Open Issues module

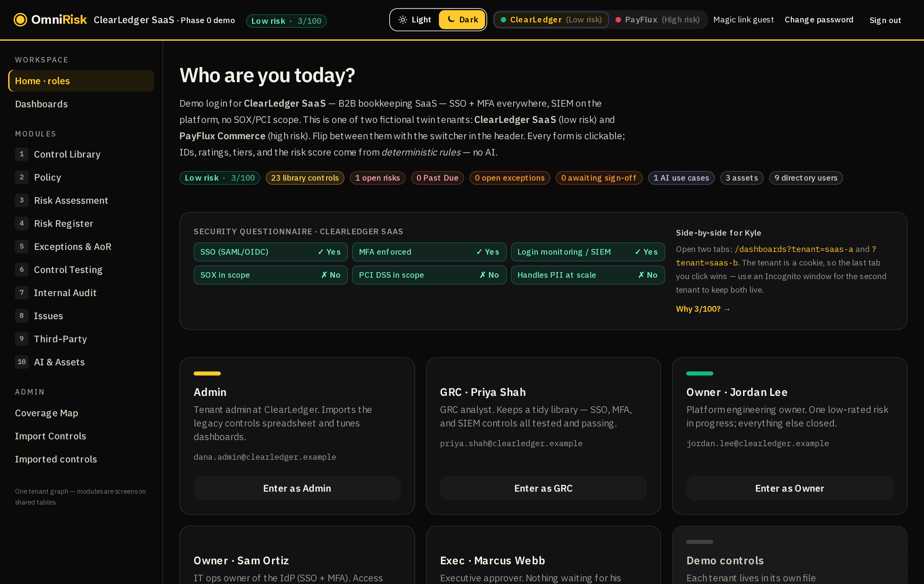pos(81,315)
